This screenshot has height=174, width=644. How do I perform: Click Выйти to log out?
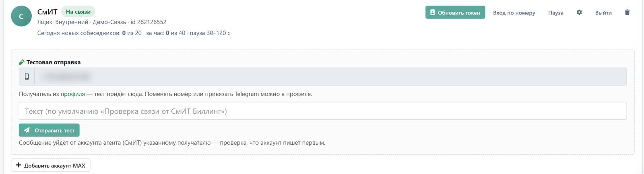(603, 12)
